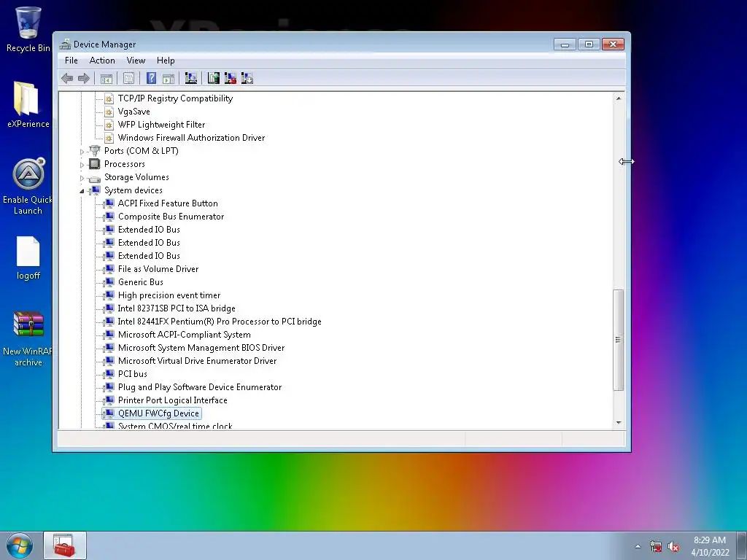Open the Windows Start menu orb
The image size is (747, 560).
[x=20, y=545]
